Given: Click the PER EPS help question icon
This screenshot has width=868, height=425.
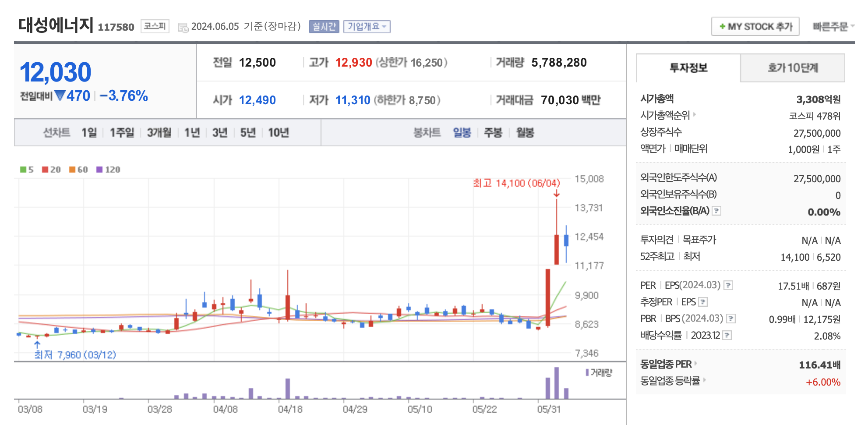Looking at the screenshot, I should tap(728, 285).
